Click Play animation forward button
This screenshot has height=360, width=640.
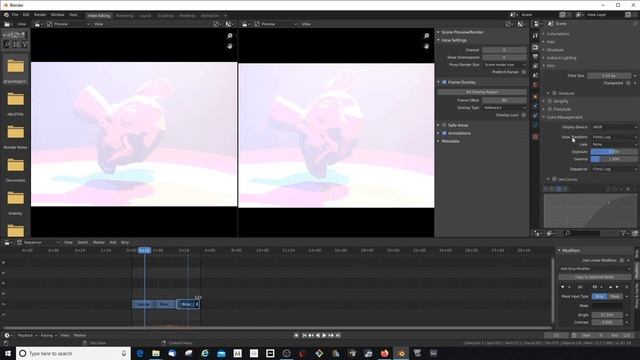(x=324, y=335)
